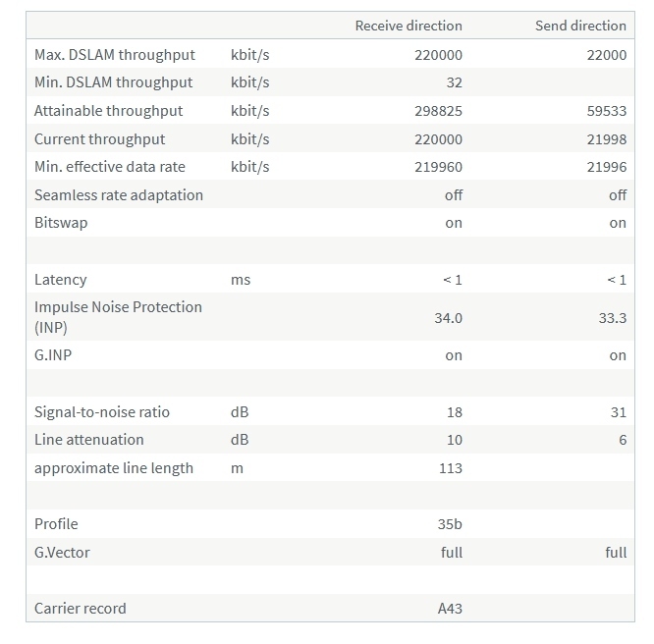Viewport: 654px width, 644px height.
Task: Select the Signal-to-noise ratio label
Action: [x=102, y=412]
